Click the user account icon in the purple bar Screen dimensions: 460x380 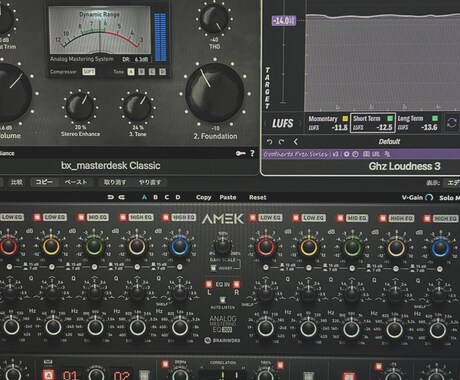point(387,154)
